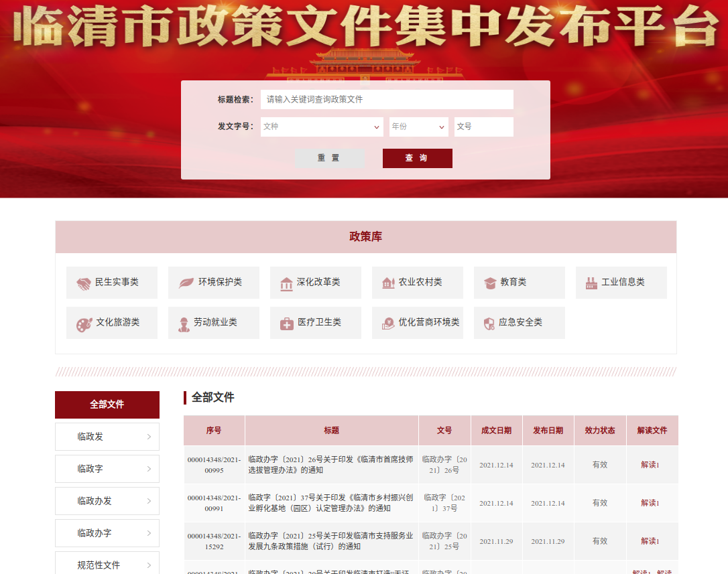Click the 效力状态 column header
Viewport: 728px width, 574px height.
coord(600,431)
